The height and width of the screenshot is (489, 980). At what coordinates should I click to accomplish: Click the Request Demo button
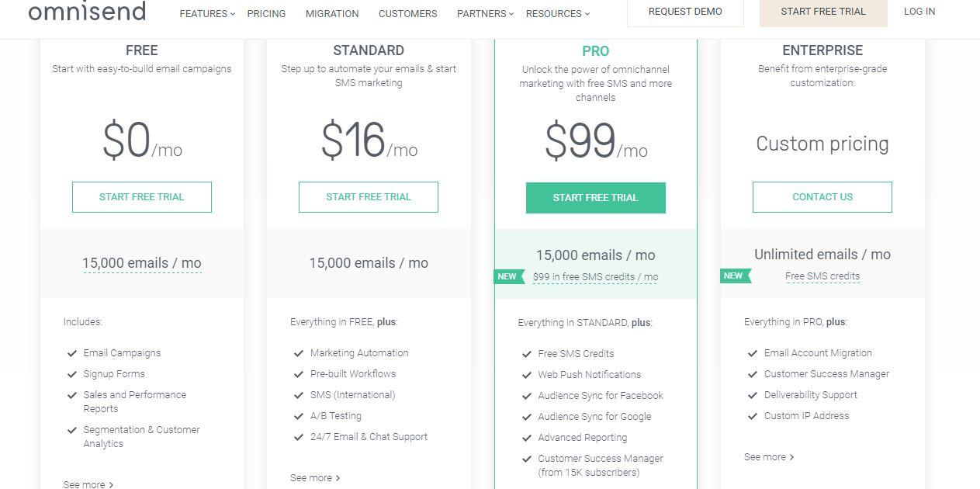tap(685, 12)
